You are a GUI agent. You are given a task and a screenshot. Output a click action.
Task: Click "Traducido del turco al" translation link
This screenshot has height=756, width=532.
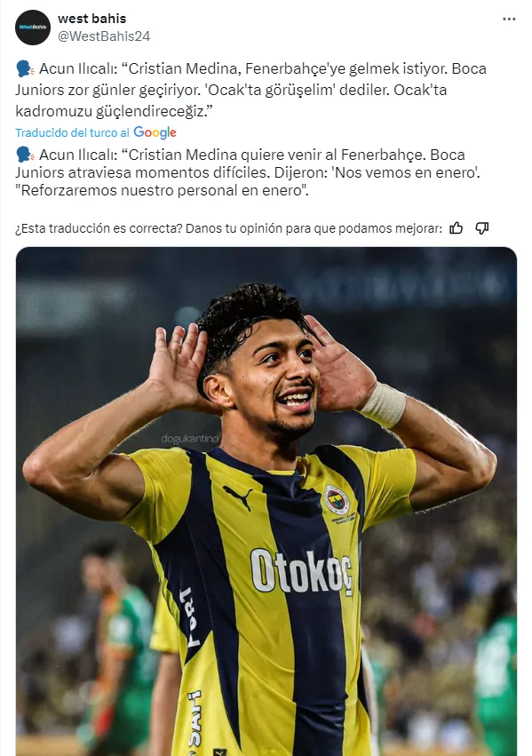click(72, 132)
